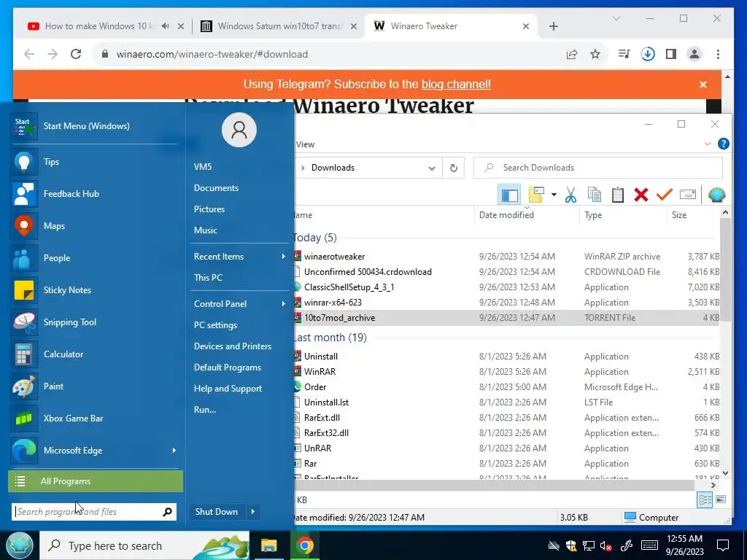747x560 pixels.
Task: Open Chrome tab search chevron
Action: 616,18
